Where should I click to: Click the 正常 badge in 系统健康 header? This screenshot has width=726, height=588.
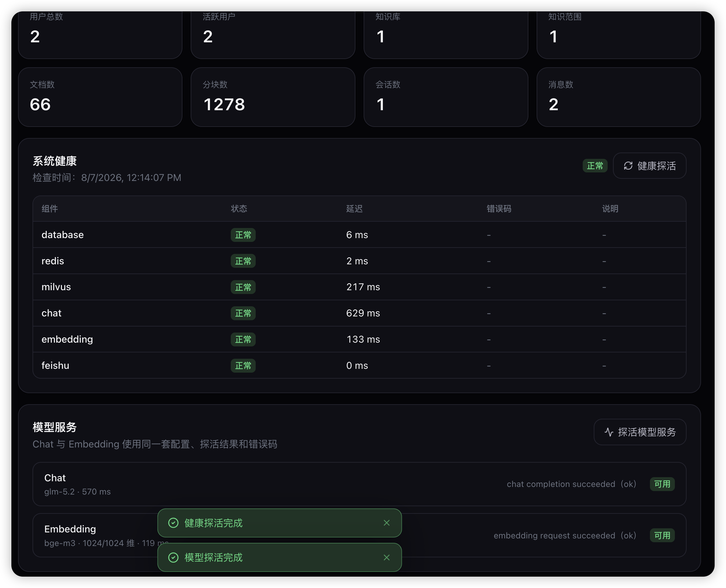pos(595,165)
